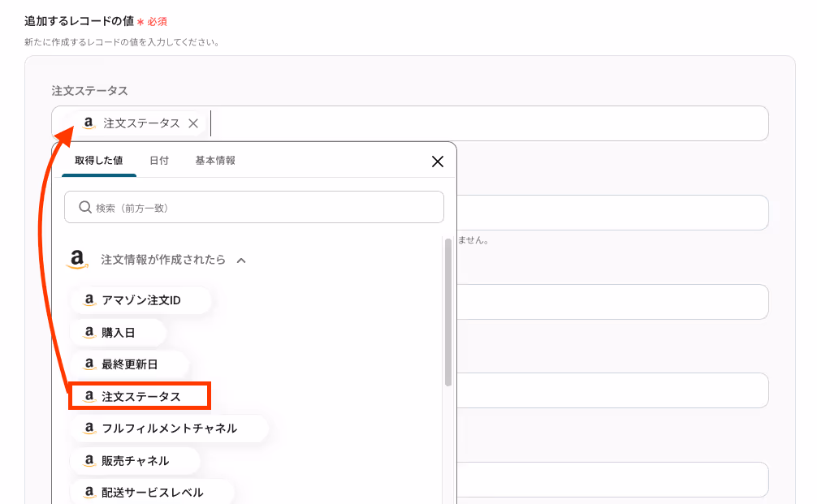This screenshot has width=817, height=504.
Task: Select the 販売チャネル value
Action: [x=135, y=461]
